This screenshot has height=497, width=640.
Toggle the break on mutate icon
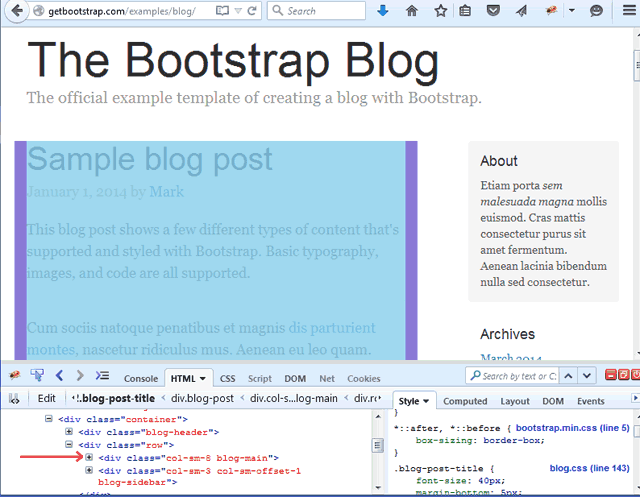coord(14,399)
